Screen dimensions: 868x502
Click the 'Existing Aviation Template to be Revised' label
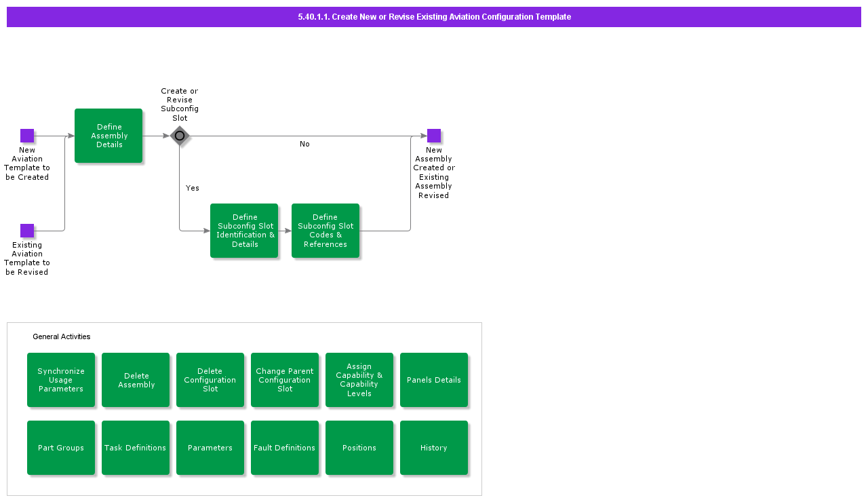[x=27, y=258]
